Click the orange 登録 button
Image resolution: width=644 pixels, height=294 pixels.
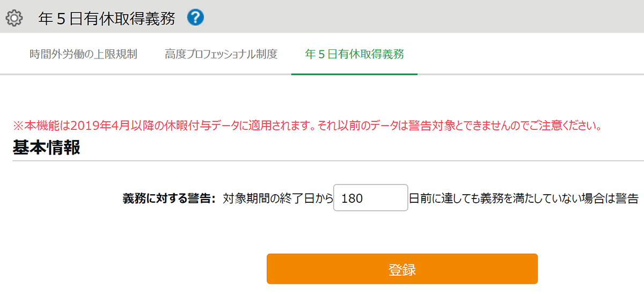click(x=402, y=269)
